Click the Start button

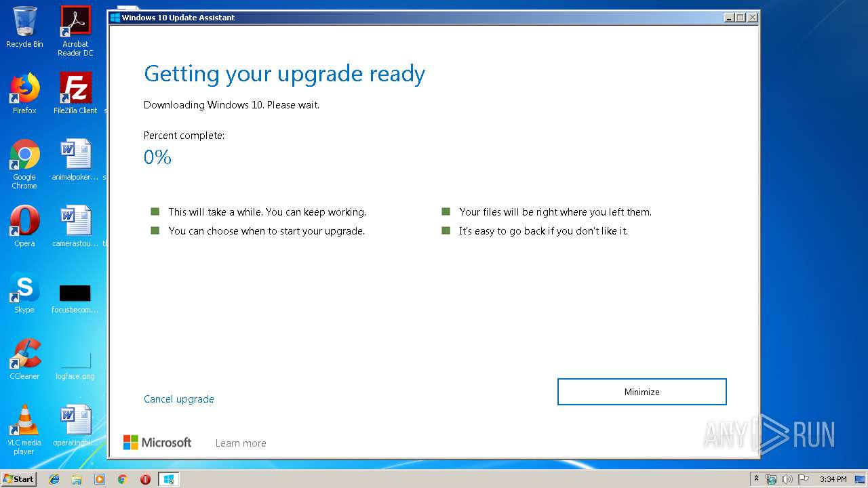click(18, 479)
